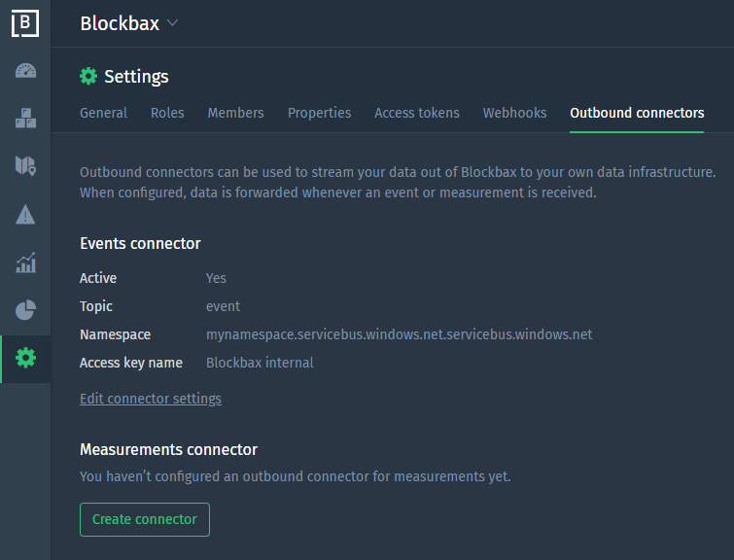Select the Webhooks tab
The image size is (734, 560).
click(x=514, y=113)
